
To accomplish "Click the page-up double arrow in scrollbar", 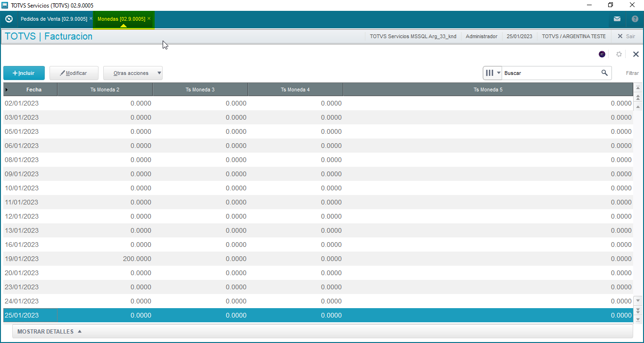I will tap(638, 98).
